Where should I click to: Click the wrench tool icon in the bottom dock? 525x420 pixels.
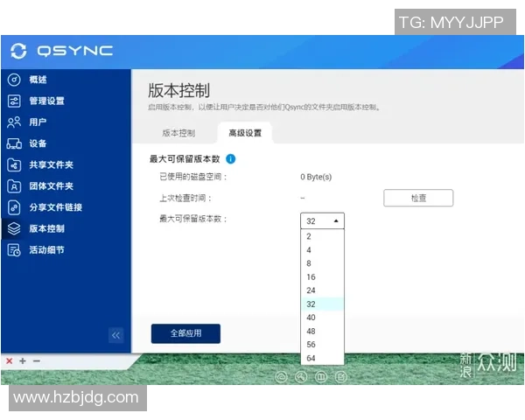[301, 377]
